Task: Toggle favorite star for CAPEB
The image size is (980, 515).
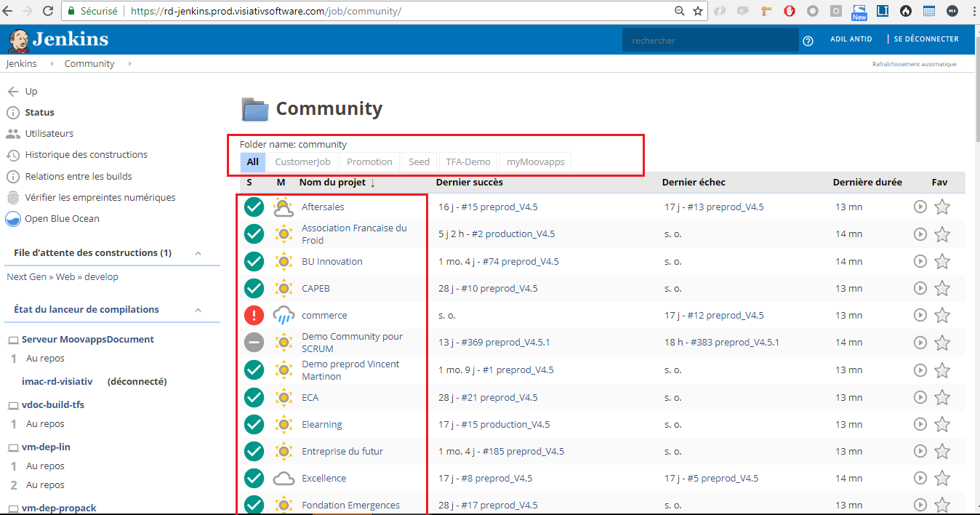Action: click(x=942, y=288)
